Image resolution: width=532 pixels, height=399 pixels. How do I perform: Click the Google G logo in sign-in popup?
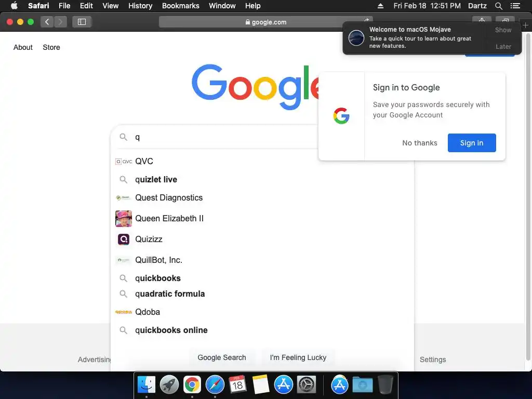coord(341,116)
